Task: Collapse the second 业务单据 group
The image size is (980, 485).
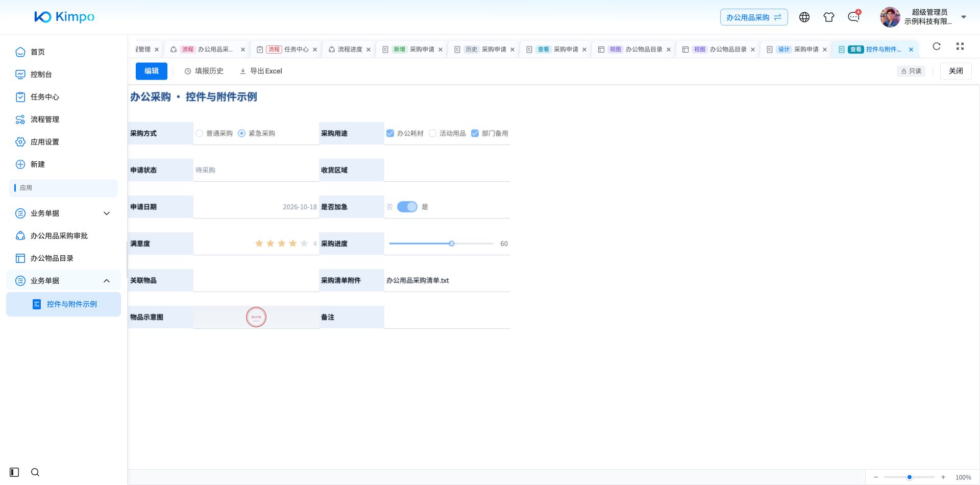Action: tap(63, 281)
